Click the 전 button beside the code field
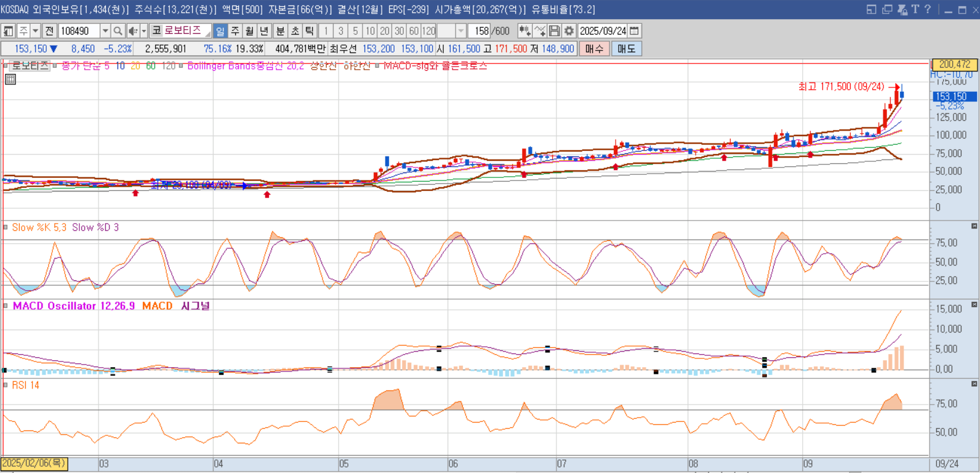Screen dimensions: 980x473 point(50,31)
